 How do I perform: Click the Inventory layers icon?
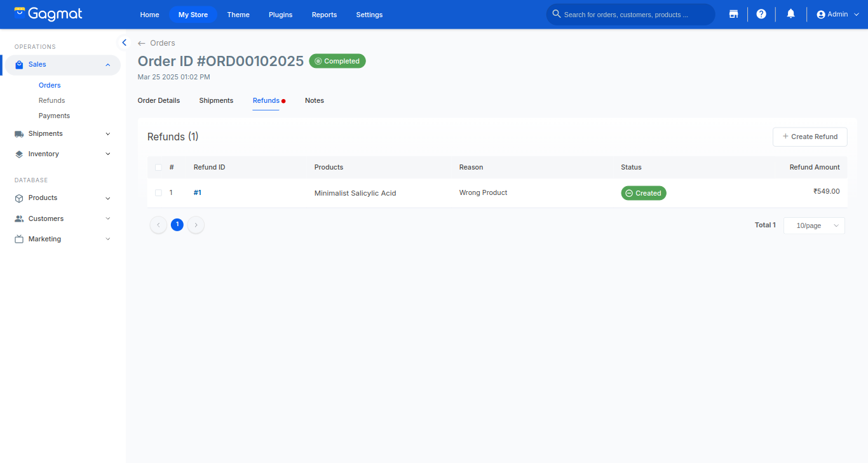tap(19, 154)
